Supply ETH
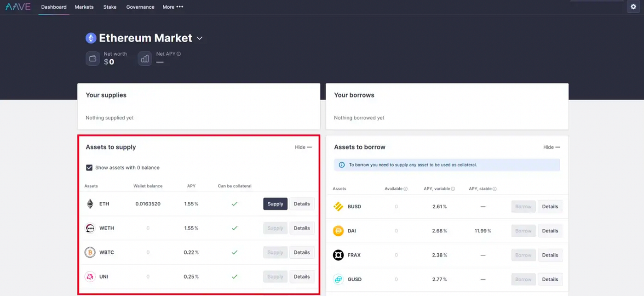644x296 pixels. (275, 204)
